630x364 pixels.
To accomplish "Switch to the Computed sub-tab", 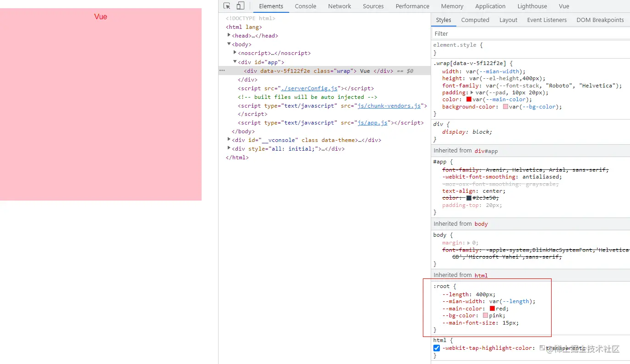I will click(475, 20).
